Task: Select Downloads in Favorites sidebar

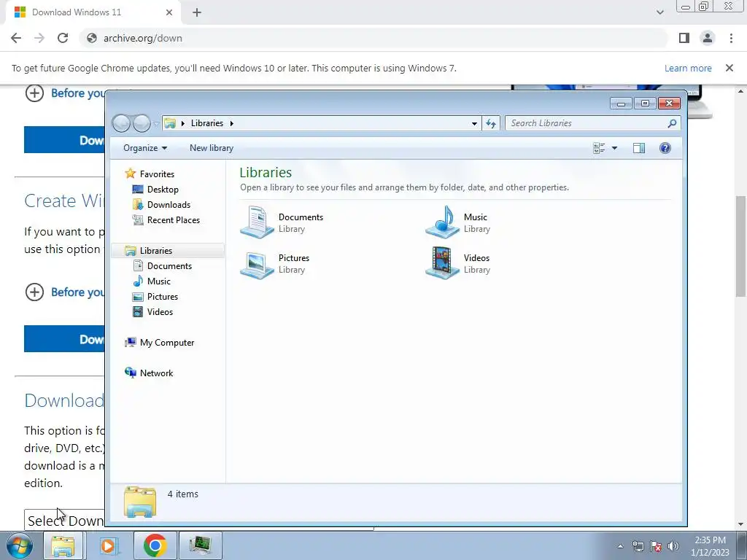Action: [x=169, y=205]
